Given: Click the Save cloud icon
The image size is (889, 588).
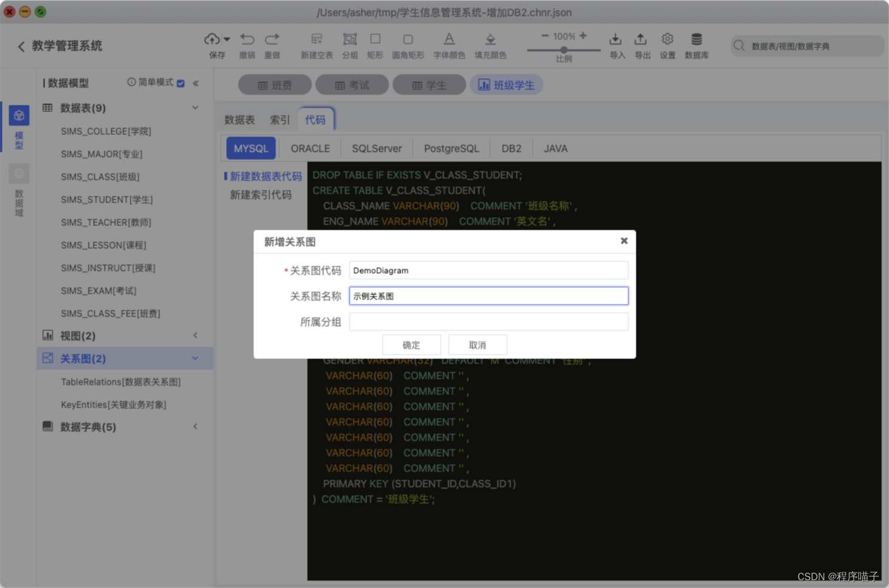Looking at the screenshot, I should [x=211, y=39].
